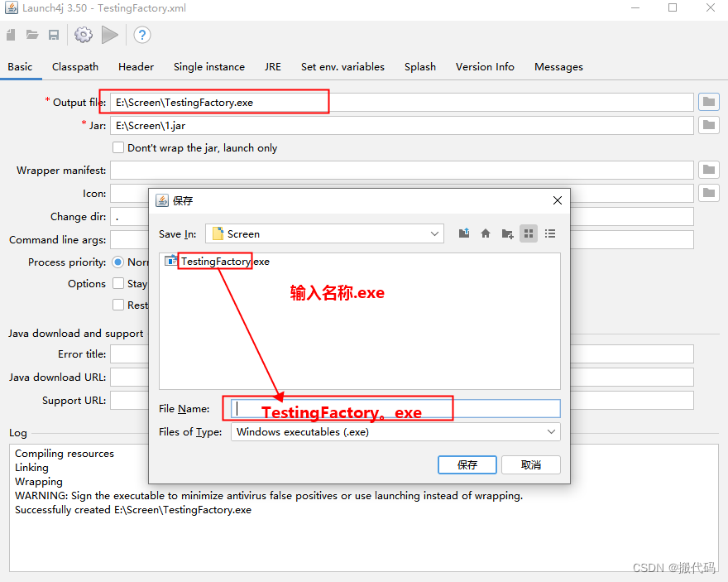The height and width of the screenshot is (582, 728).
Task: Open the Messages tab
Action: coord(558,67)
